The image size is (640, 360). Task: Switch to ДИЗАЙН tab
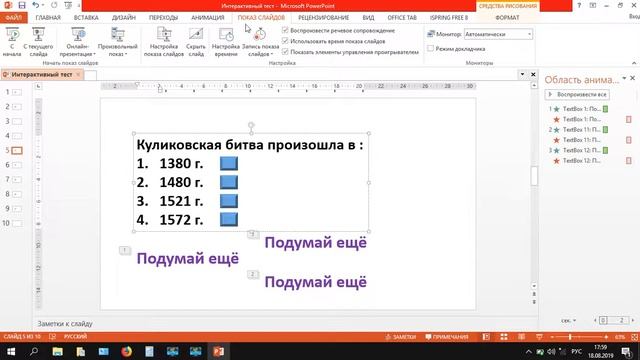click(x=124, y=18)
